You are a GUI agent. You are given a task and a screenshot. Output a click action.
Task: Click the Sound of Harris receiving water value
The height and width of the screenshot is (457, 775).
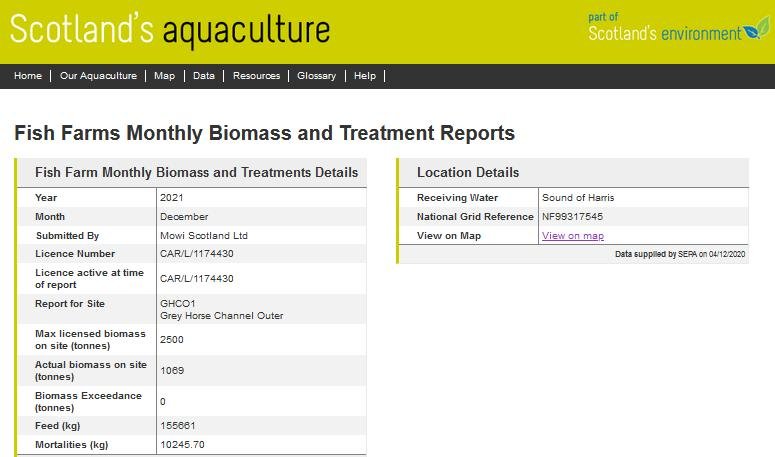(579, 198)
